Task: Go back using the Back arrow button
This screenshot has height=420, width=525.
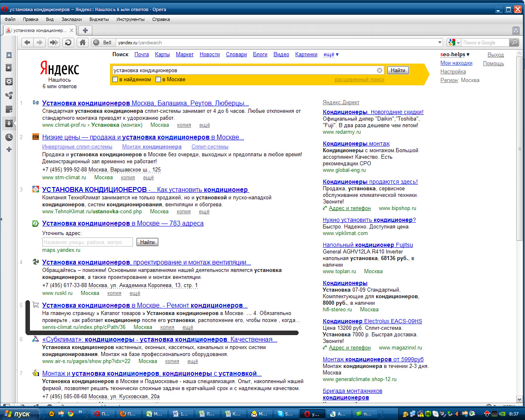Action: pyautogui.click(x=27, y=42)
